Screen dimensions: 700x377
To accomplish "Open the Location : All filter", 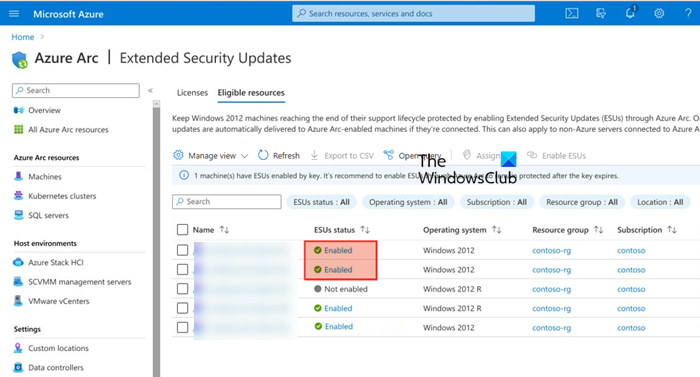I will click(x=660, y=202).
